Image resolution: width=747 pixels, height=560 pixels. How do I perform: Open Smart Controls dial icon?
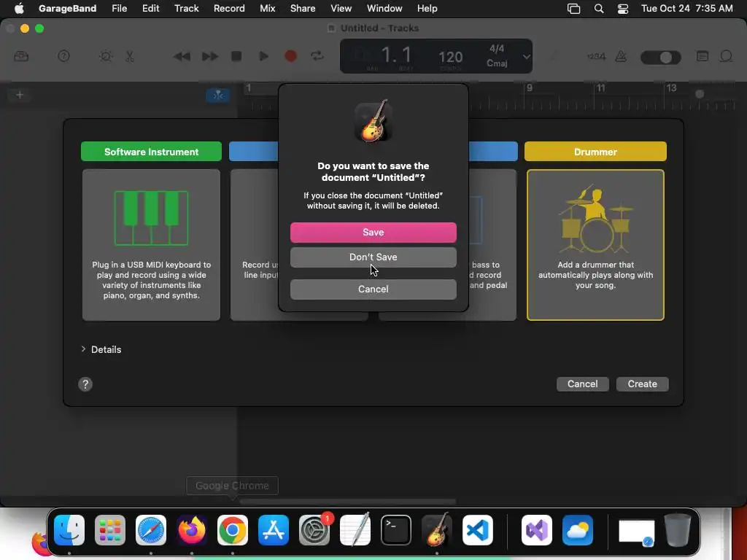105,57
